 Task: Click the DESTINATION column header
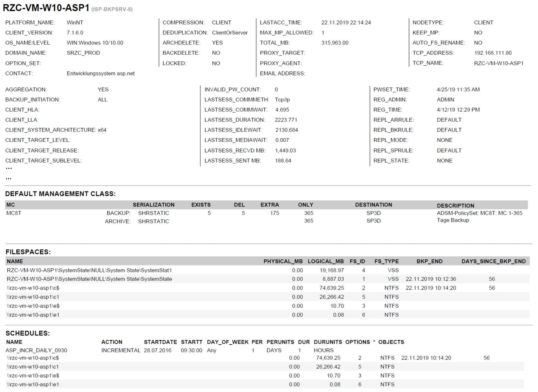pos(373,205)
